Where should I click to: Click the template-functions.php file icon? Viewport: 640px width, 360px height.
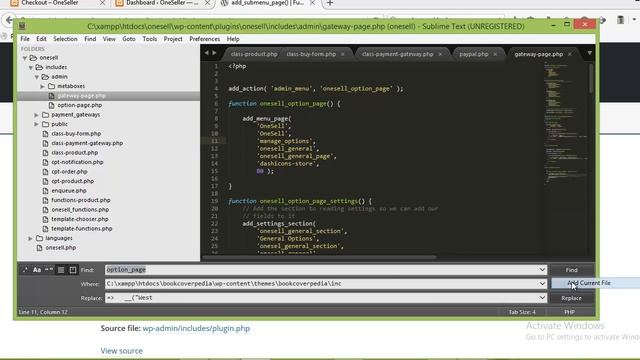tap(45, 229)
